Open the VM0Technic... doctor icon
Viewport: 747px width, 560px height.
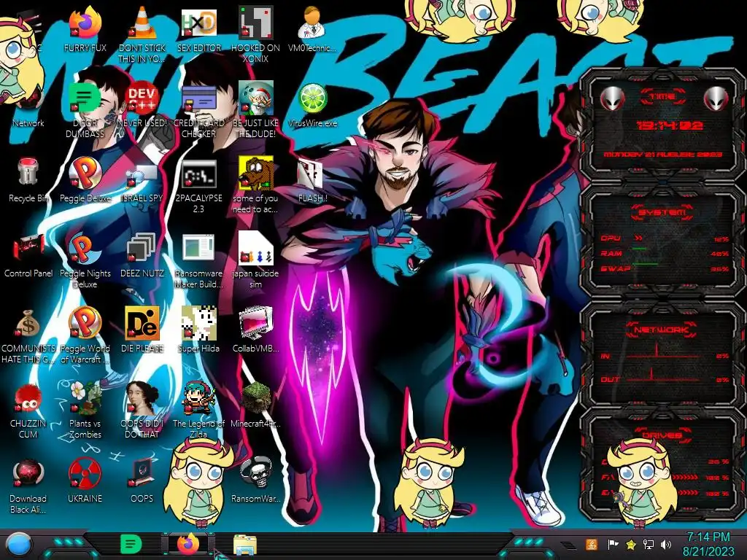(x=312, y=23)
